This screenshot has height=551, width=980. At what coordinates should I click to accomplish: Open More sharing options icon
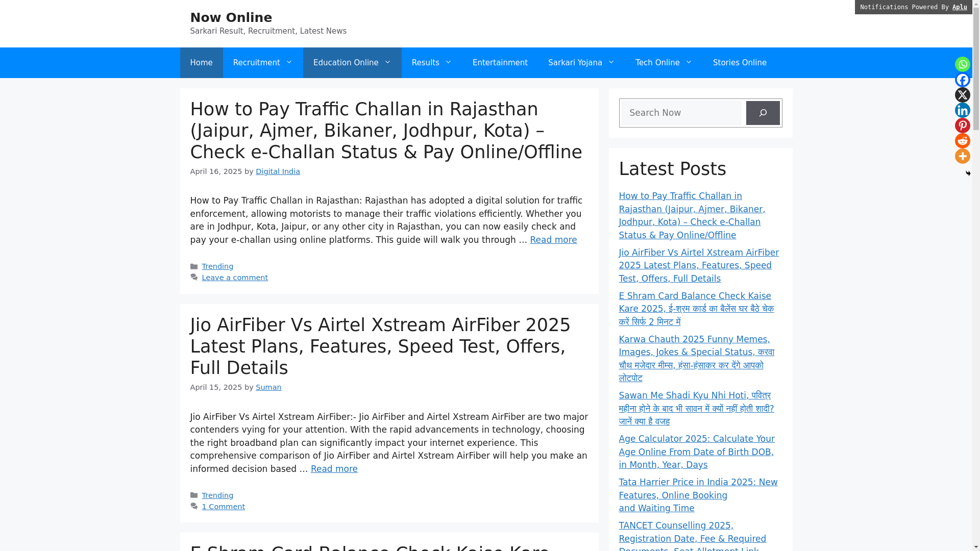coord(962,156)
